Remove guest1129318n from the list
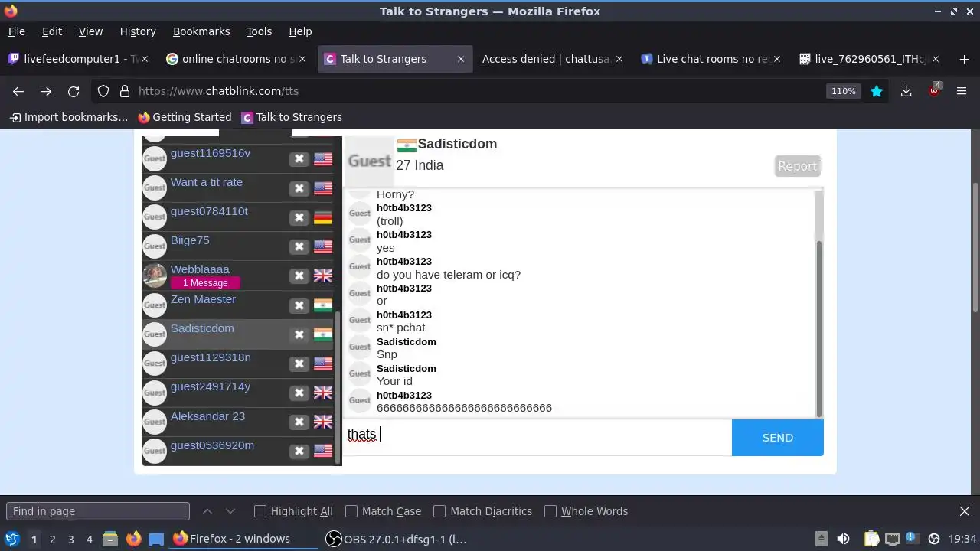This screenshot has width=980, height=551. [x=299, y=364]
